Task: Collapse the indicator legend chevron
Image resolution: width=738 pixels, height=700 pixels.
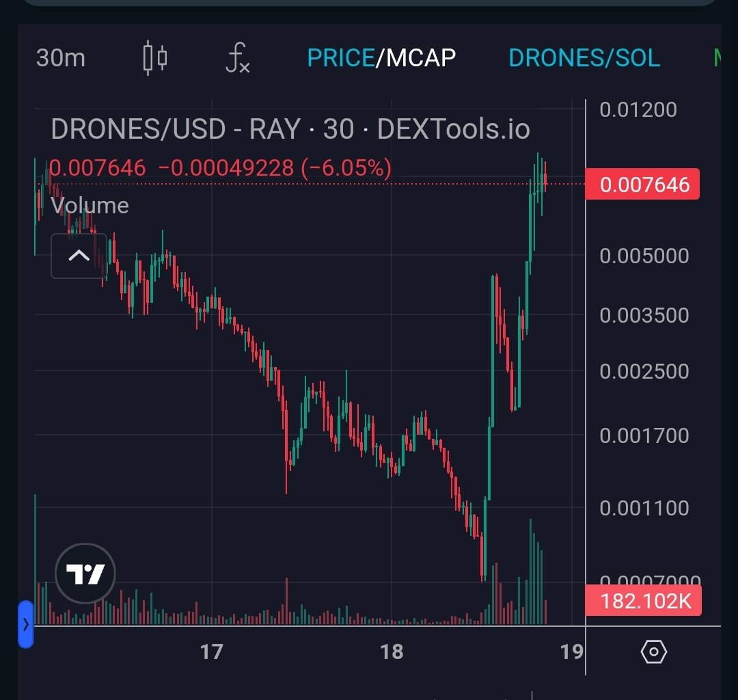Action: tap(79, 256)
